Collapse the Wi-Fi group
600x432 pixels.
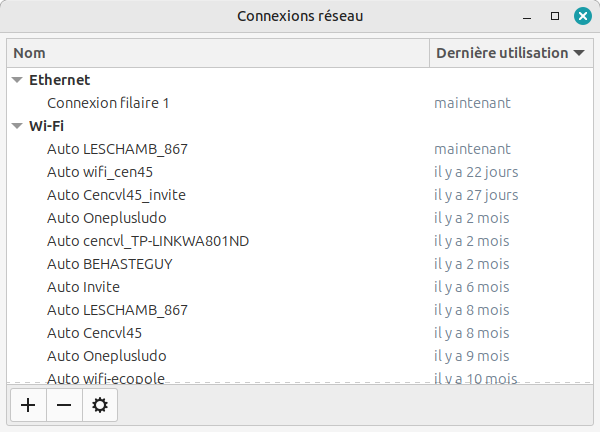[17, 126]
